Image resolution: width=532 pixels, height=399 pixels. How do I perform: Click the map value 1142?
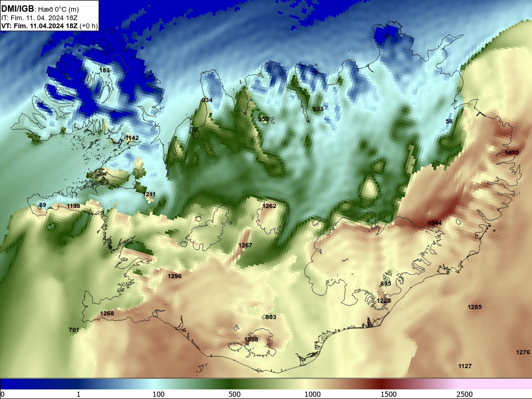[132, 138]
